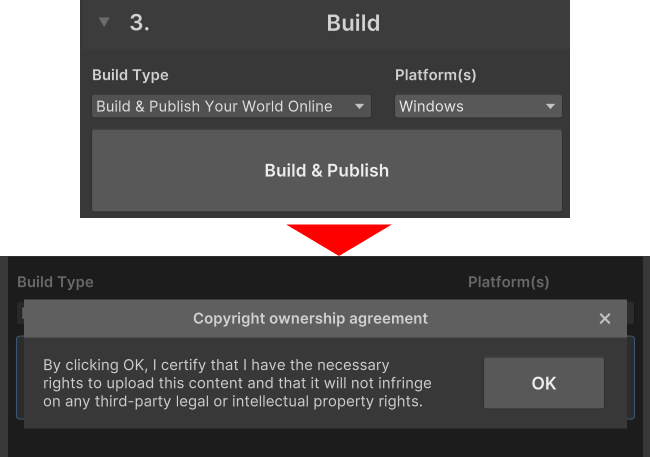Collapse the Build section disclosure triangle
650x457 pixels.
(x=104, y=23)
